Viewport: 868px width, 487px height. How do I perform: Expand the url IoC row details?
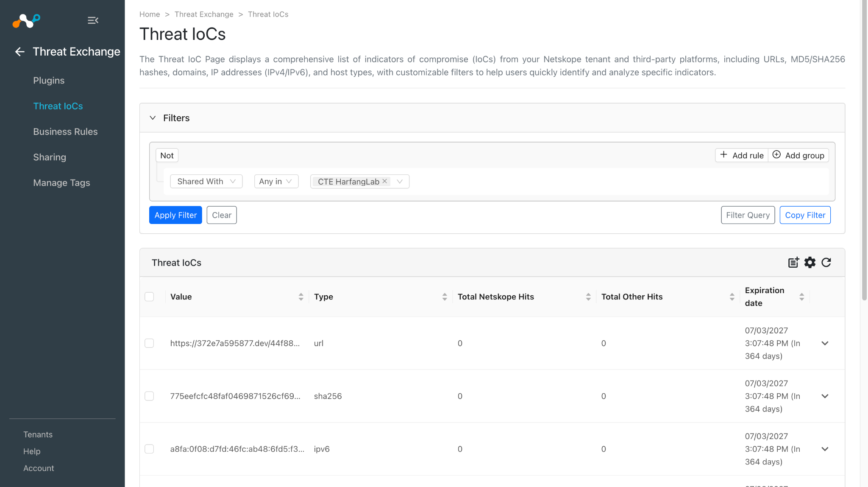pyautogui.click(x=825, y=343)
